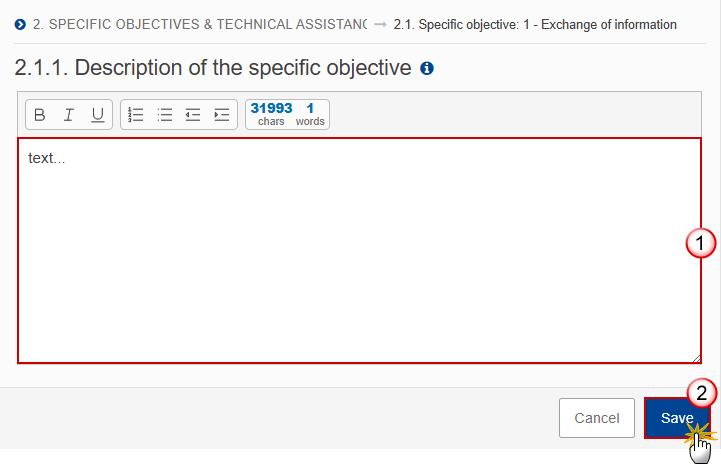This screenshot has width=721, height=466.
Task: Increase the text indent
Action: 222,115
